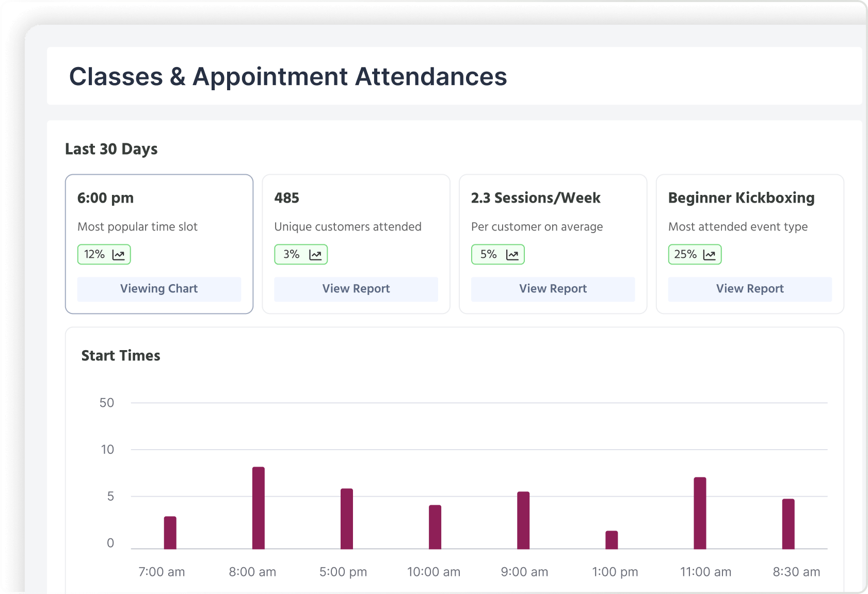
Task: Click the 10:00 am bar in the chart
Action: coord(435,527)
